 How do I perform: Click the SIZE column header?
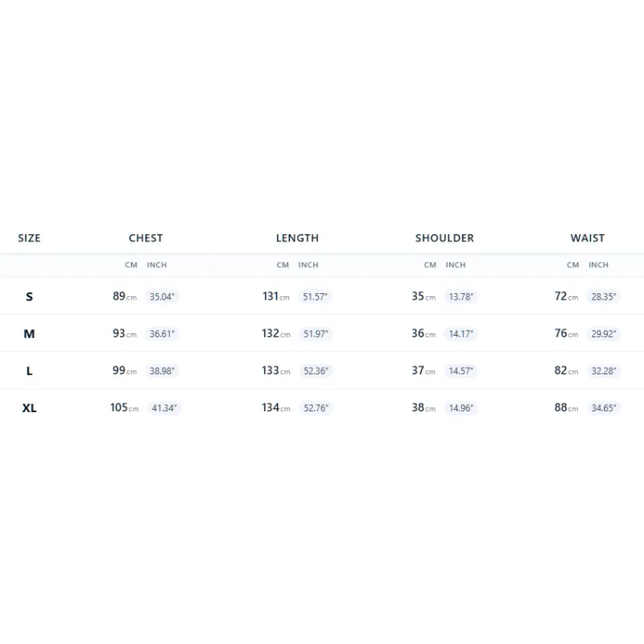(x=29, y=238)
